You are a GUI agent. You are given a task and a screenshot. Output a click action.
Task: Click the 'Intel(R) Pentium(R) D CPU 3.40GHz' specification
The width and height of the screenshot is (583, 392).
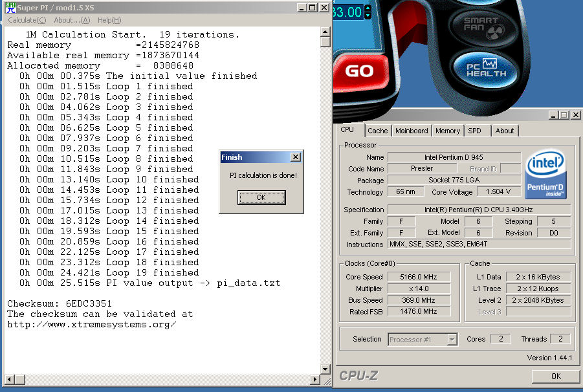479,210
